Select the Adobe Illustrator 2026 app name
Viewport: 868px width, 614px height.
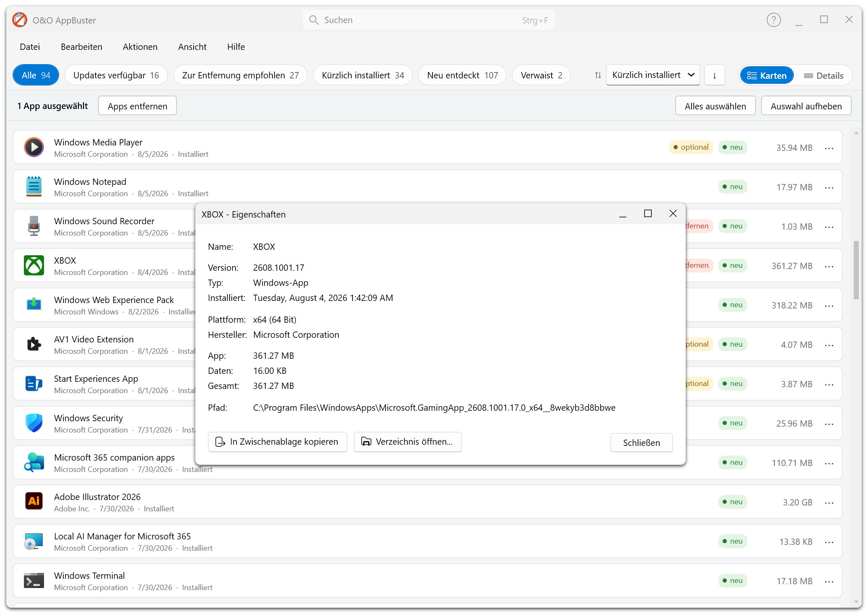tap(97, 497)
